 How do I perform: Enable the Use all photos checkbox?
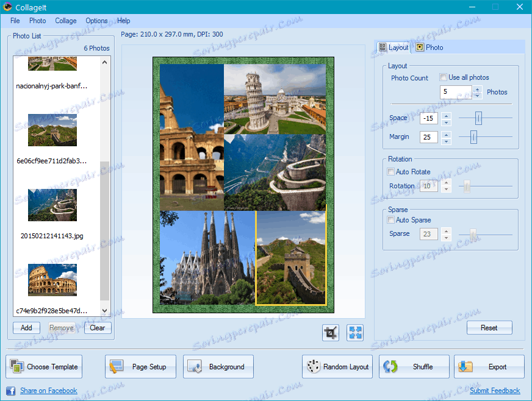click(x=444, y=77)
